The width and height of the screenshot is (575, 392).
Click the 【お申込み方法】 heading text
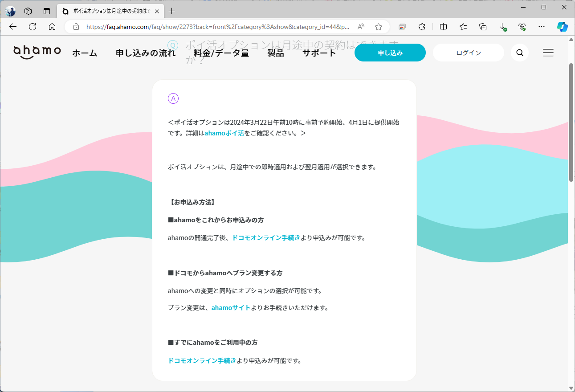click(x=192, y=202)
